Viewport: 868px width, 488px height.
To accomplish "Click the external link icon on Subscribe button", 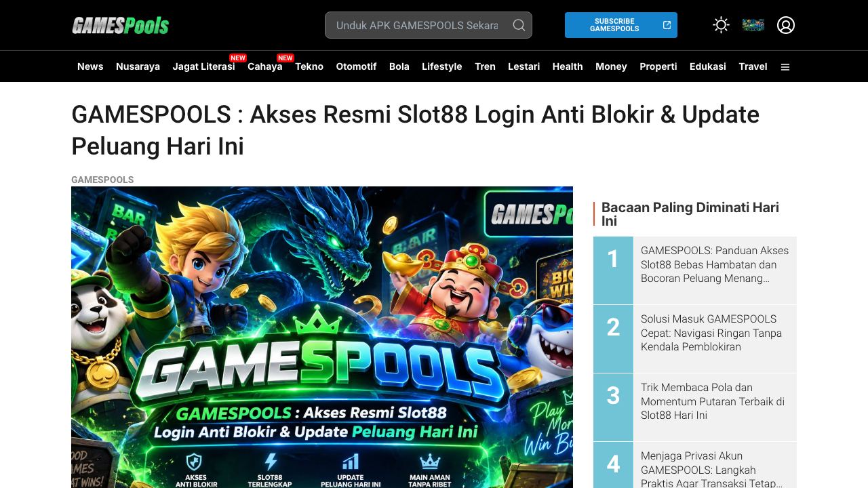I will (x=667, y=25).
